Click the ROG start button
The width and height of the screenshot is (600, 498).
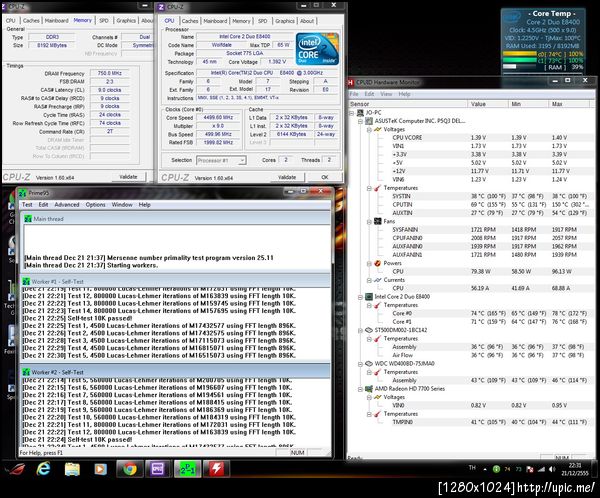15,469
